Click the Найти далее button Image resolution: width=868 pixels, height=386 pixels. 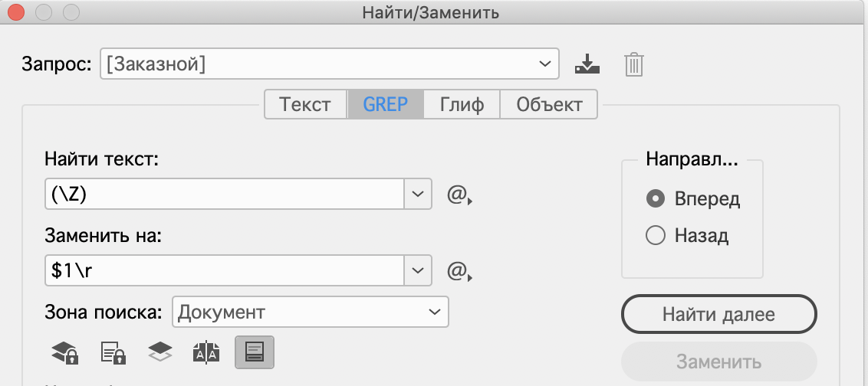(718, 315)
